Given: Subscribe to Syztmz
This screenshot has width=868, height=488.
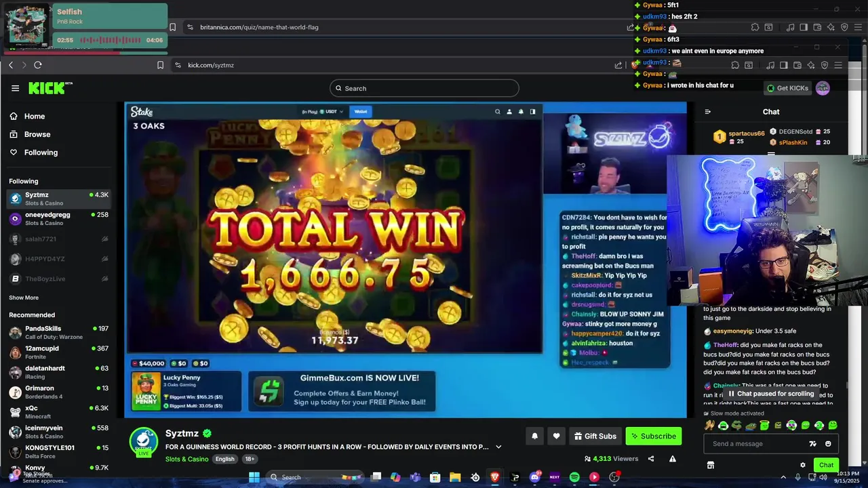Looking at the screenshot, I should [654, 436].
